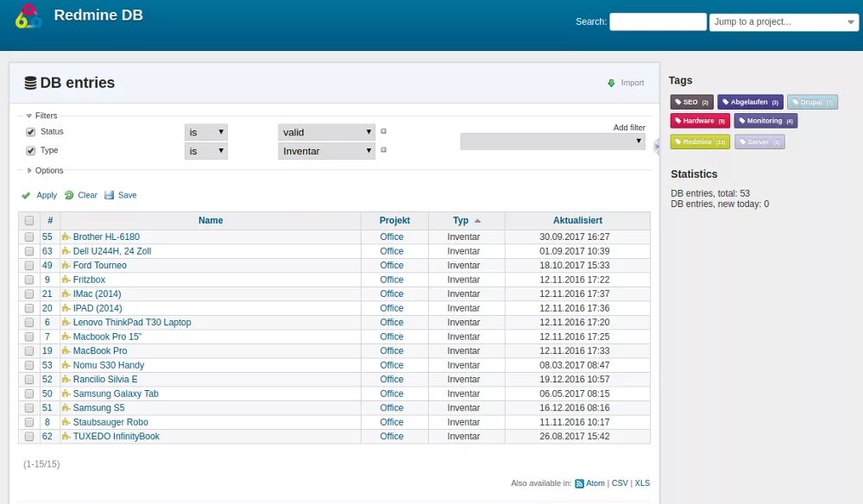Viewport: 863px width, 504px height.
Task: Click the Import link
Action: (633, 83)
